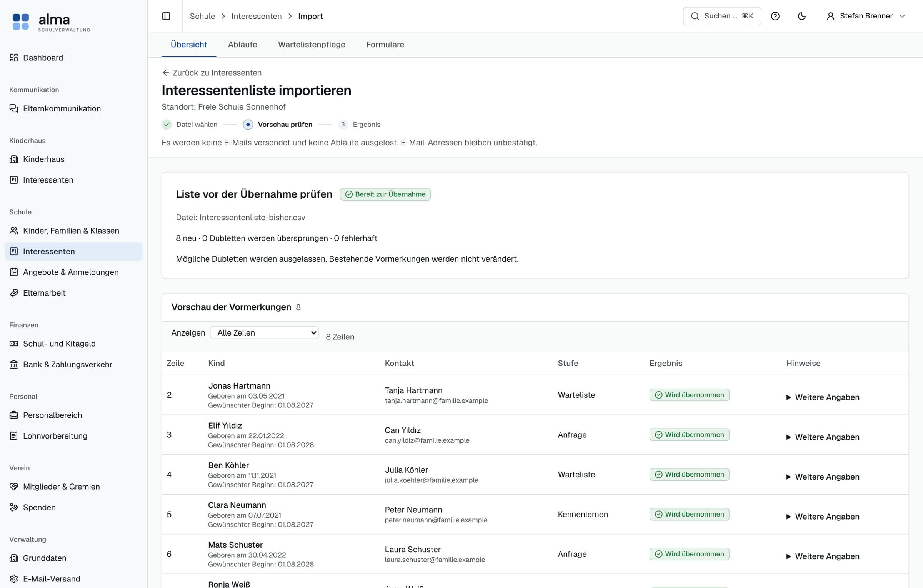Open Interessenten under Kinderhaus section
923x588 pixels.
tap(73, 180)
